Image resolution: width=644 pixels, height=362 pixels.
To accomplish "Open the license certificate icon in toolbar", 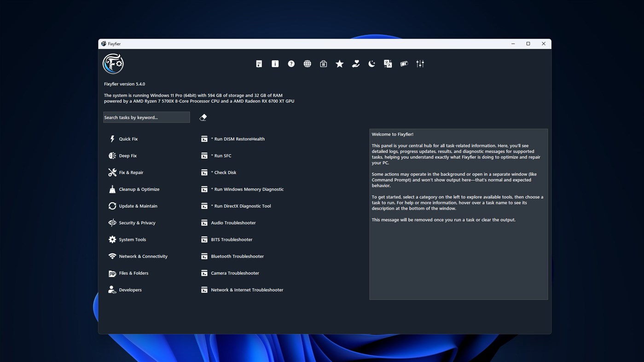I will coord(259,64).
